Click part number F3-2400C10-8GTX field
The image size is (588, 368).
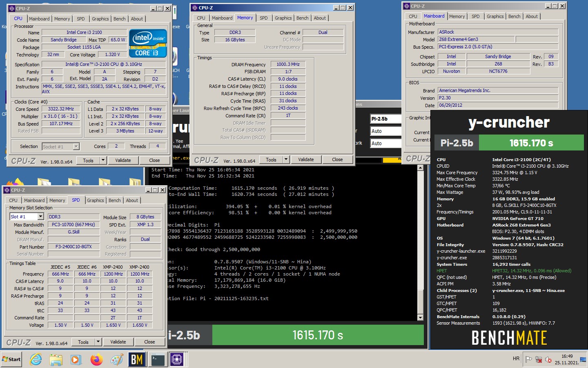73,247
